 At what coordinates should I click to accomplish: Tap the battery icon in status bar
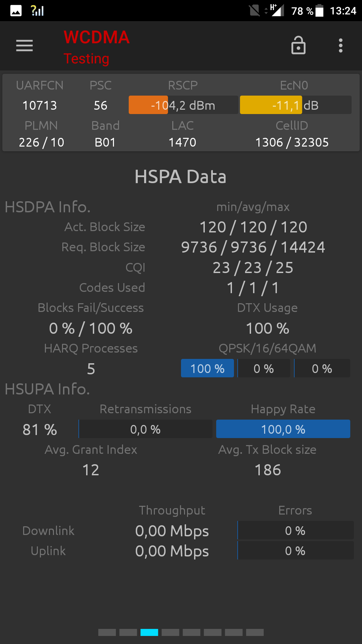(319, 11)
